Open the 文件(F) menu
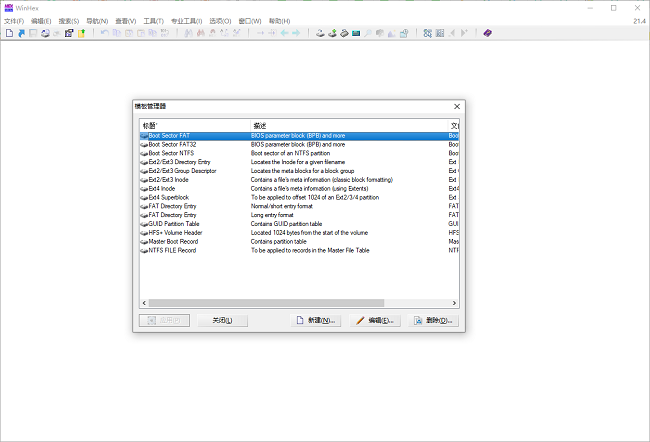650x442 pixels. click(x=14, y=20)
